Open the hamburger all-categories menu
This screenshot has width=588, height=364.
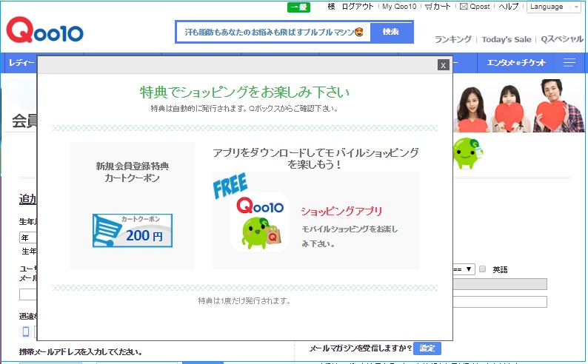(569, 63)
